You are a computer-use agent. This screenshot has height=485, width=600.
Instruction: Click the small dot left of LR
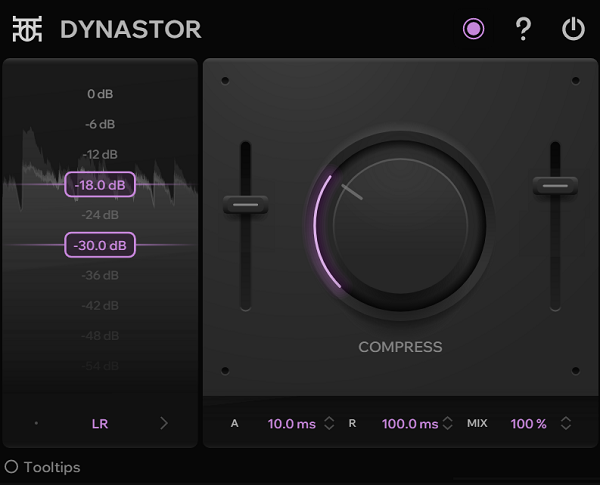(x=37, y=423)
